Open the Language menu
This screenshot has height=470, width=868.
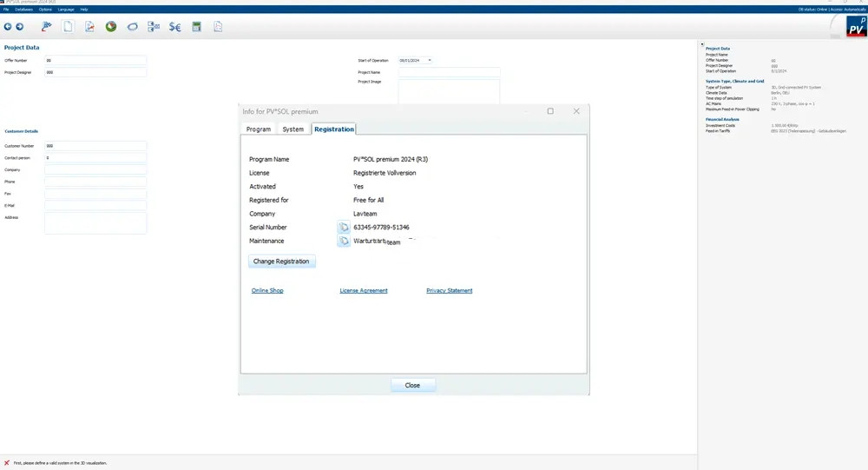point(66,10)
